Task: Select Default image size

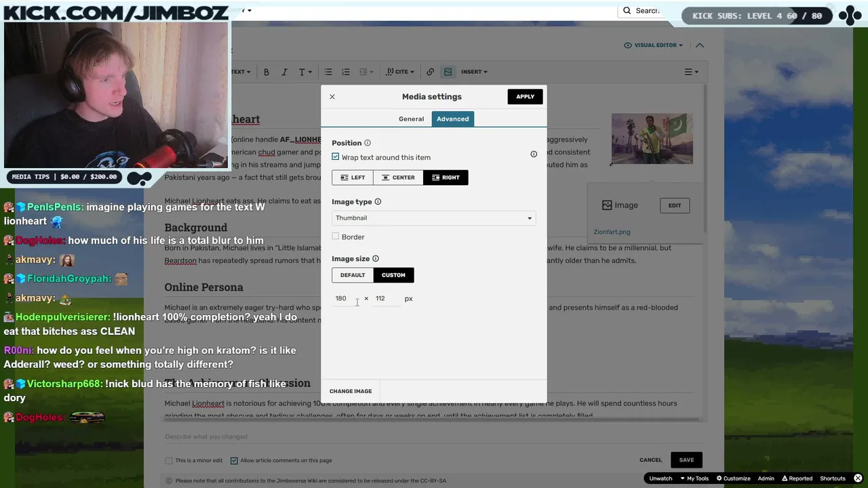Action: click(353, 275)
